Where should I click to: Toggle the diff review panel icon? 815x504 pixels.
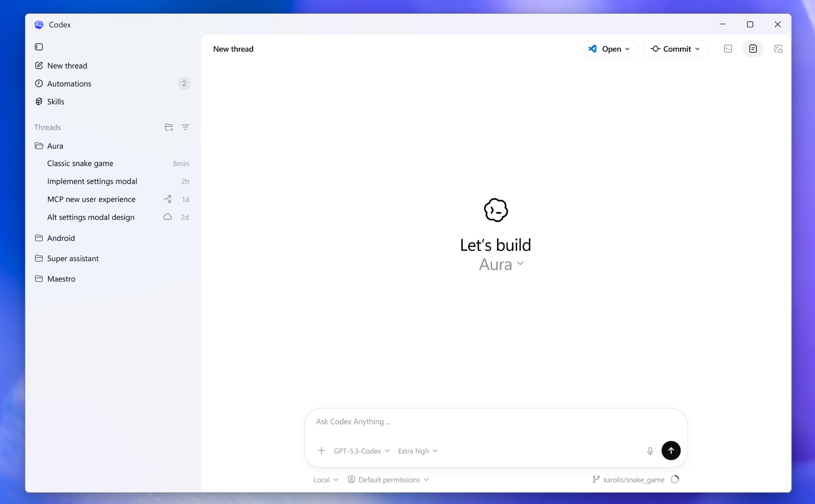click(x=753, y=49)
